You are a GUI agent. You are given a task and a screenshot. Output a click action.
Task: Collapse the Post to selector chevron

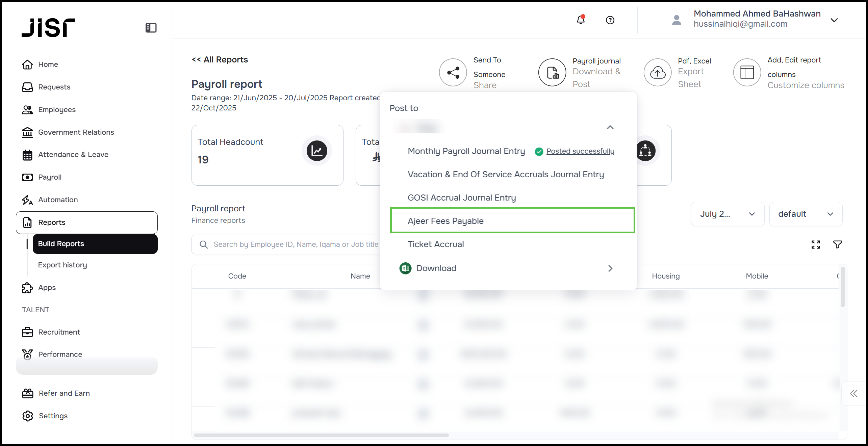(x=610, y=128)
